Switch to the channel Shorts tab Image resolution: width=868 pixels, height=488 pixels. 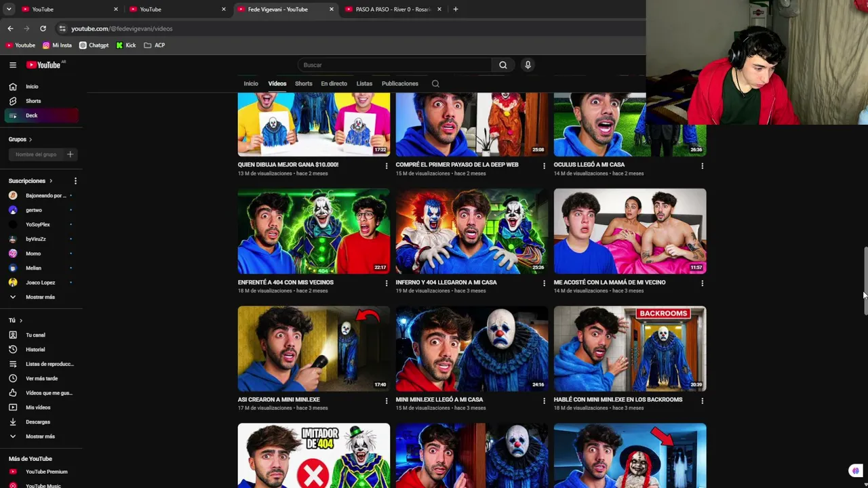tap(304, 84)
